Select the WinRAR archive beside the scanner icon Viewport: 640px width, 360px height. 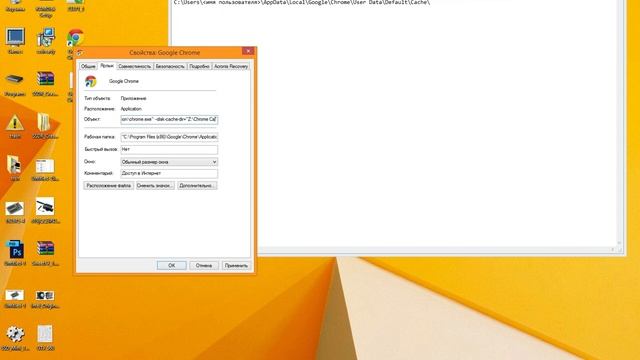click(45, 79)
